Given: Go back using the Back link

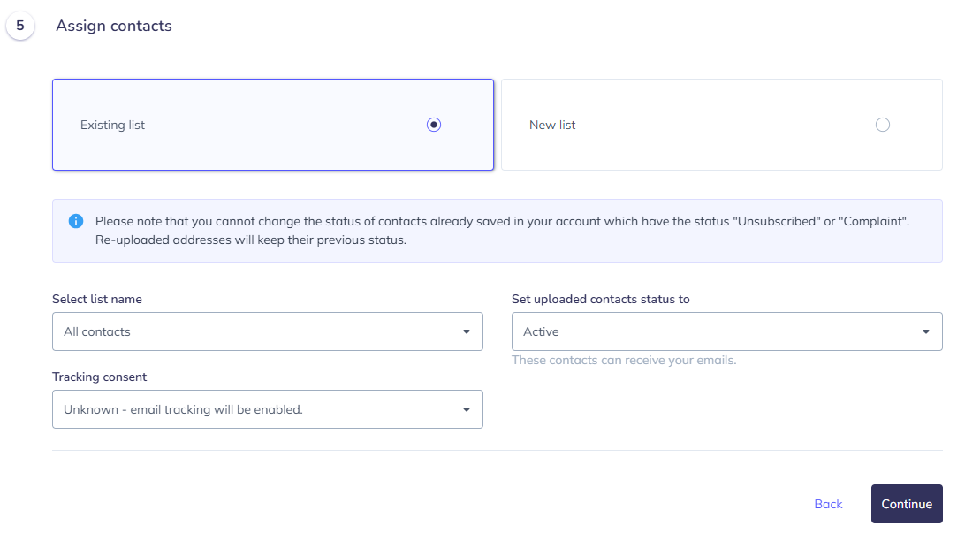Looking at the screenshot, I should pos(828,504).
